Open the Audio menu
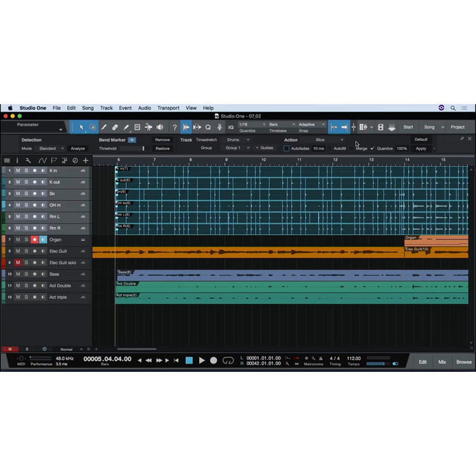This screenshot has height=476, width=476. coord(144,109)
